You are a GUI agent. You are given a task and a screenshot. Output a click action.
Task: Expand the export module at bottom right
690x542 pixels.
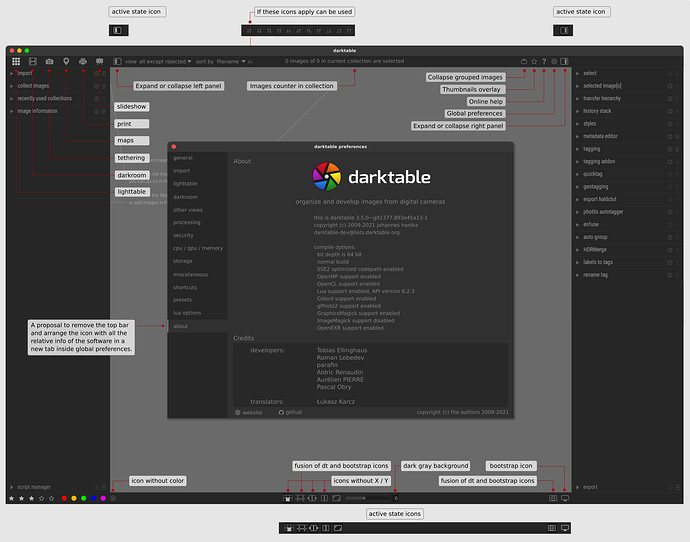point(628,487)
